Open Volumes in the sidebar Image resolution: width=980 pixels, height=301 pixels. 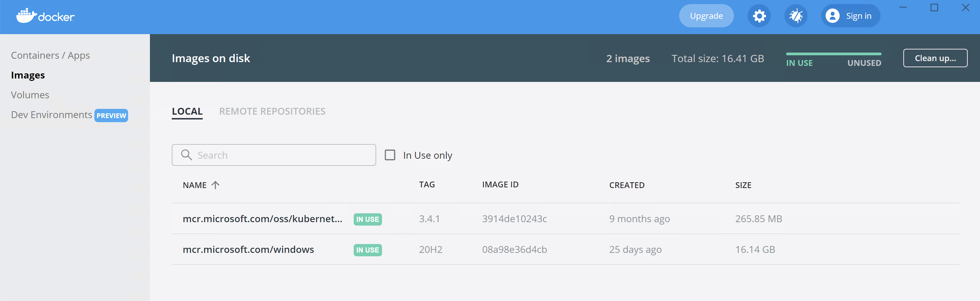pos(30,95)
